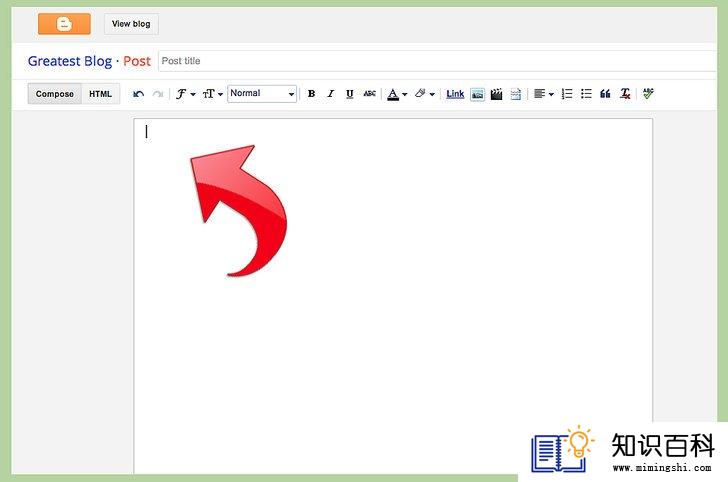Open the text background color picker

coord(424,94)
